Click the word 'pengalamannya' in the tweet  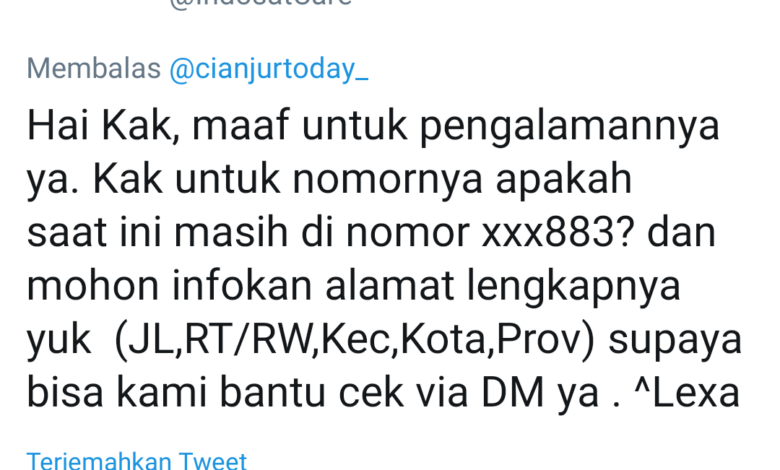click(x=570, y=128)
